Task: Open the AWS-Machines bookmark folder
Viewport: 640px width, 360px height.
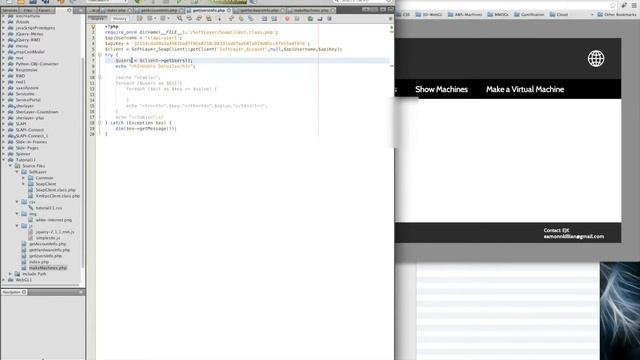Action: coord(464,14)
